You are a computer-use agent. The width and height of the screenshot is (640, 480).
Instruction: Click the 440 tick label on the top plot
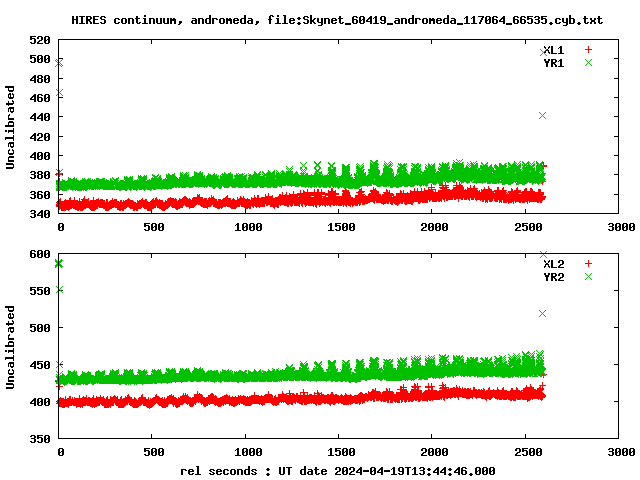(x=40, y=117)
